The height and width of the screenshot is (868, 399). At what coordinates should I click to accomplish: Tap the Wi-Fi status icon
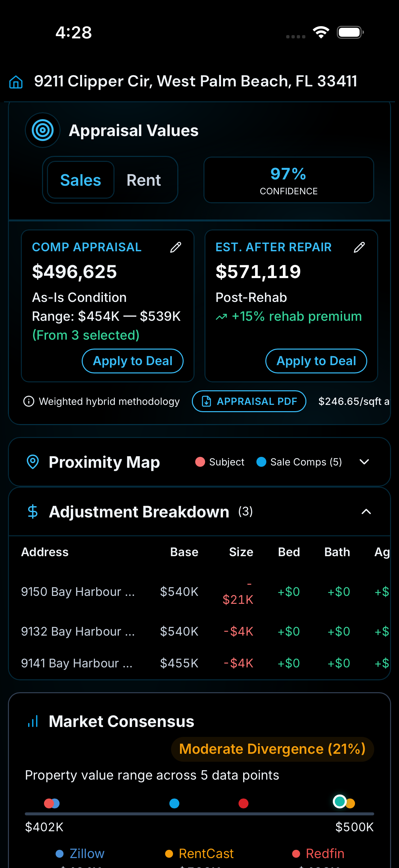(321, 32)
